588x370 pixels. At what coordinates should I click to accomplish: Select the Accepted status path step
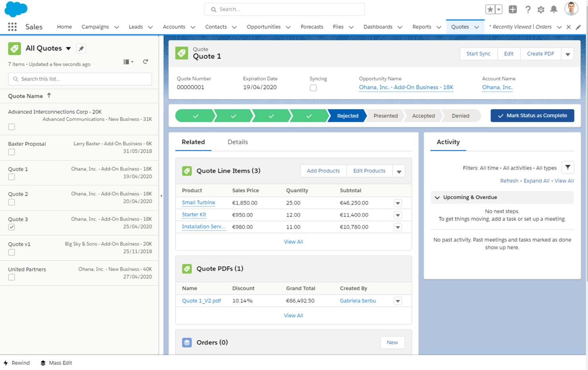pyautogui.click(x=423, y=116)
